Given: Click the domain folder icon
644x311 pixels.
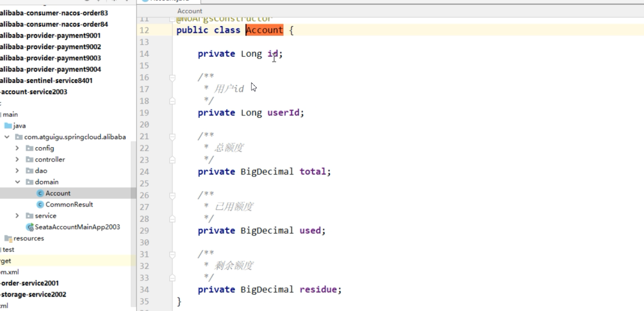Looking at the screenshot, I should click(x=29, y=182).
